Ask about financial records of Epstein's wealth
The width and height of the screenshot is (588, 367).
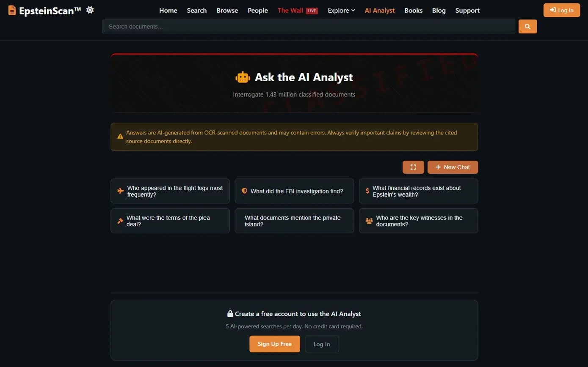point(418,191)
